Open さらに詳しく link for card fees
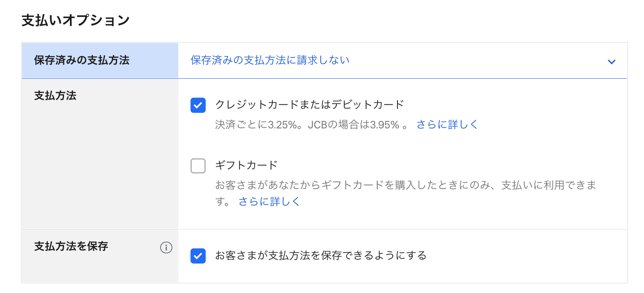 click(x=447, y=125)
